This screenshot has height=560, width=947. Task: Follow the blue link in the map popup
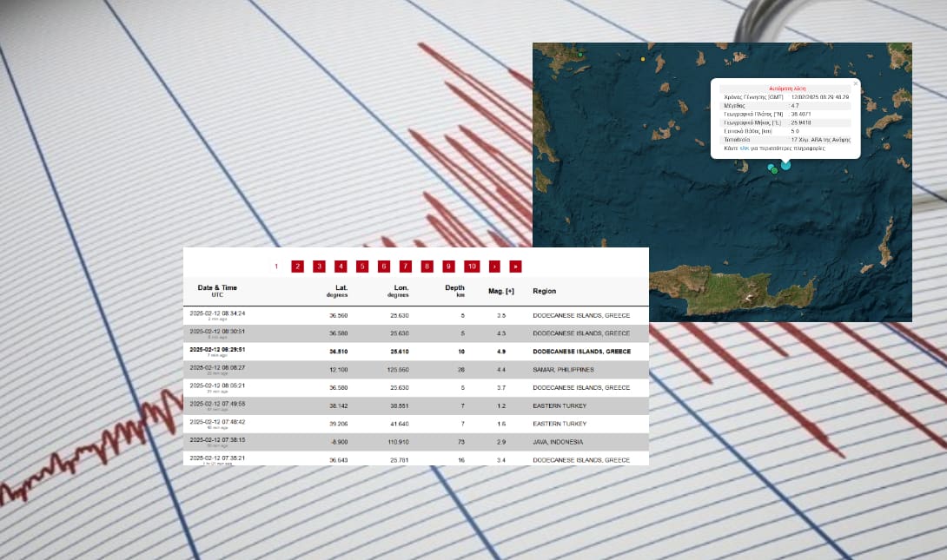pyautogui.click(x=744, y=148)
